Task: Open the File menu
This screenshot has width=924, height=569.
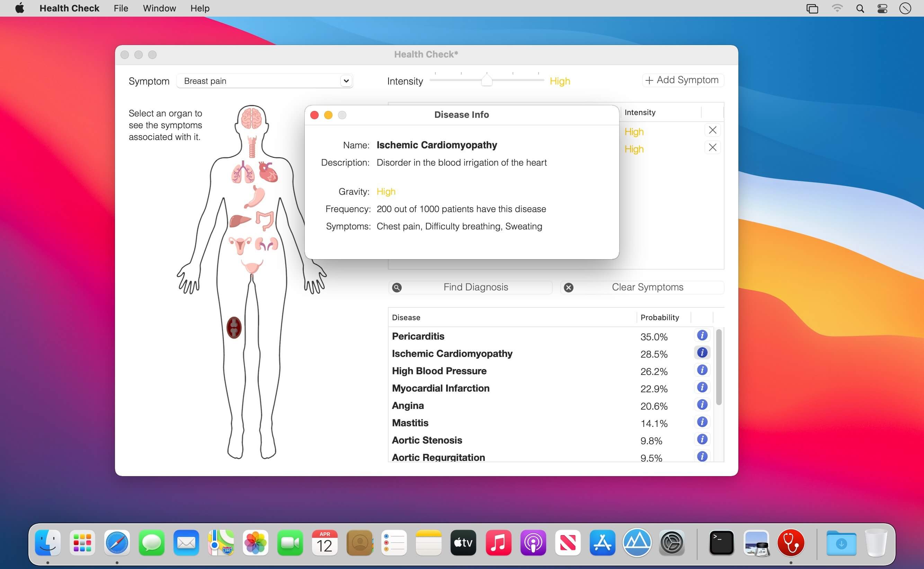Action: [x=121, y=8]
